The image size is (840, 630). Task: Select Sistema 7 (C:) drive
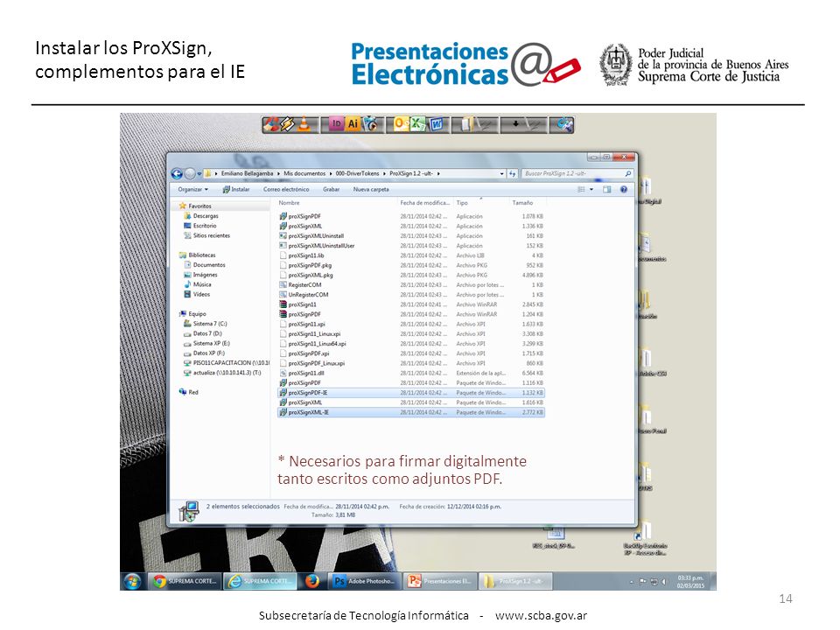[x=209, y=324]
